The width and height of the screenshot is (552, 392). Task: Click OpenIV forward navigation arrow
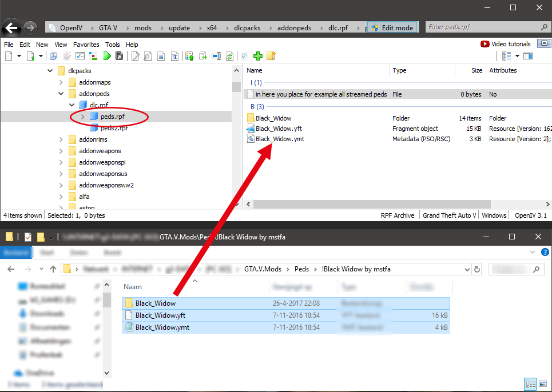(x=31, y=28)
